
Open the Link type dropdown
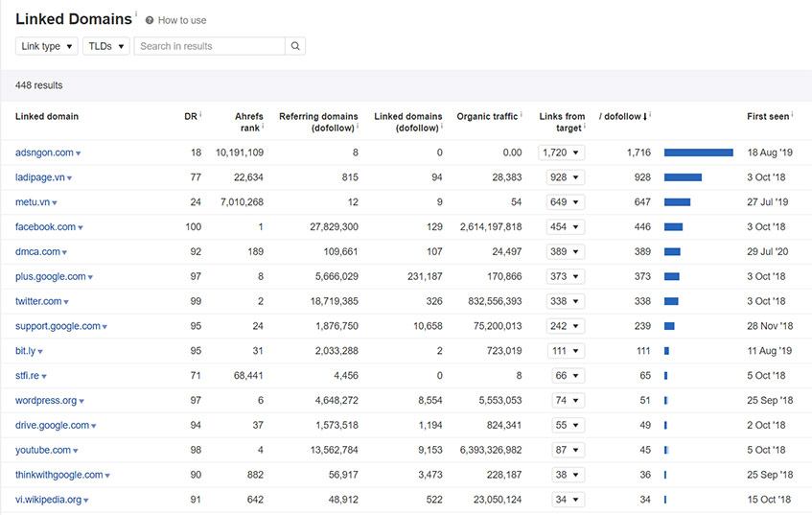47,46
